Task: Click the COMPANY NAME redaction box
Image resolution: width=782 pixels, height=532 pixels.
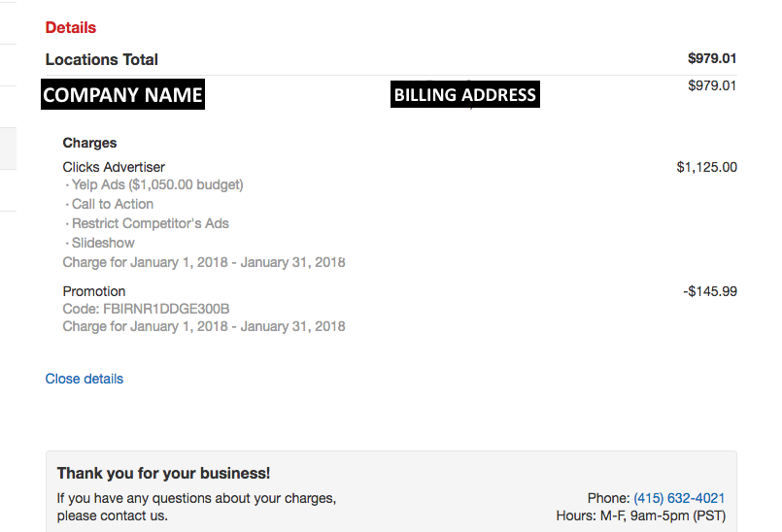Action: click(122, 94)
